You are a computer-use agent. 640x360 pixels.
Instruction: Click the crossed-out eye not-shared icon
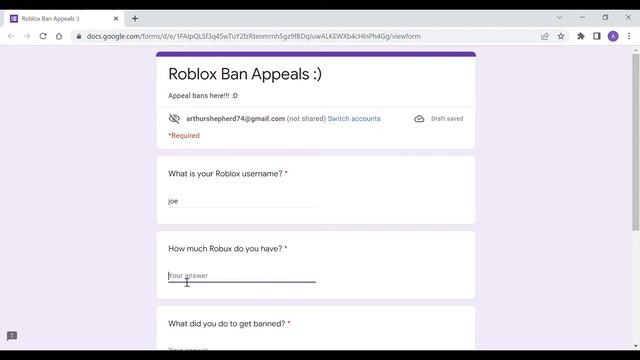174,119
